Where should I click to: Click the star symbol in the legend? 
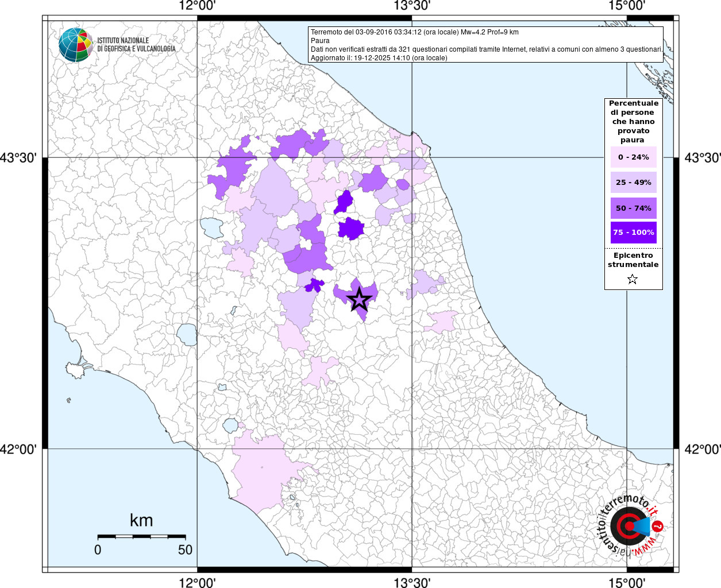633,280
